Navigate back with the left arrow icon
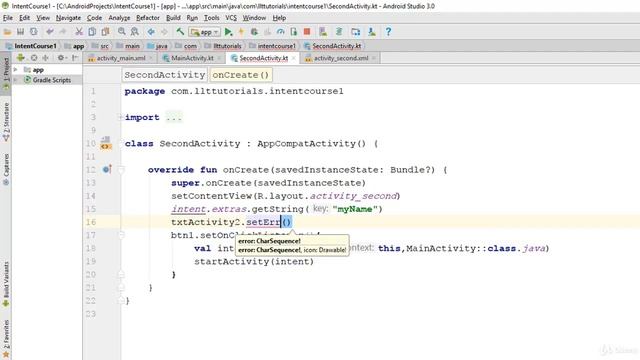The height and width of the screenshot is (360, 640). click(x=151, y=32)
